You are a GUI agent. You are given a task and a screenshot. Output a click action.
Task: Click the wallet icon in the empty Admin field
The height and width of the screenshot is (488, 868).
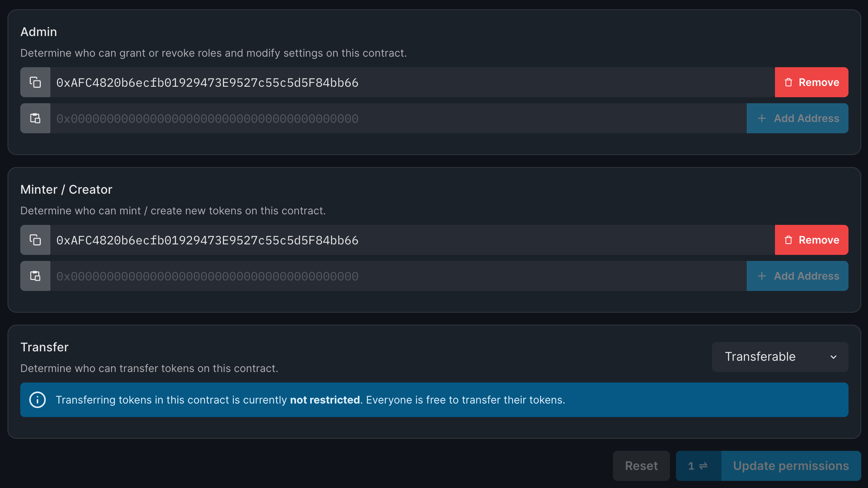[x=35, y=118]
